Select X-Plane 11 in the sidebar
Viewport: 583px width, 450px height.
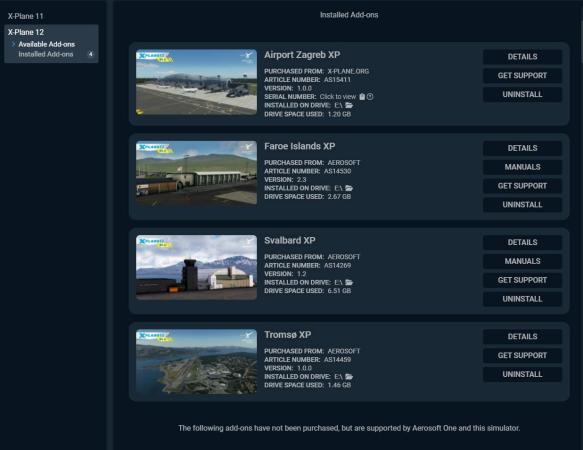tap(26, 16)
